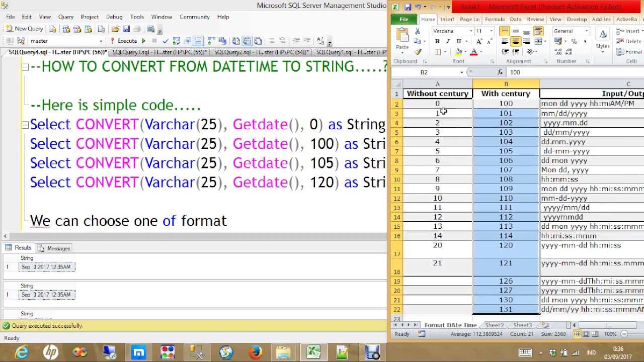Open Excel Data ribbon tab
The height and width of the screenshot is (362, 644).
(515, 19)
